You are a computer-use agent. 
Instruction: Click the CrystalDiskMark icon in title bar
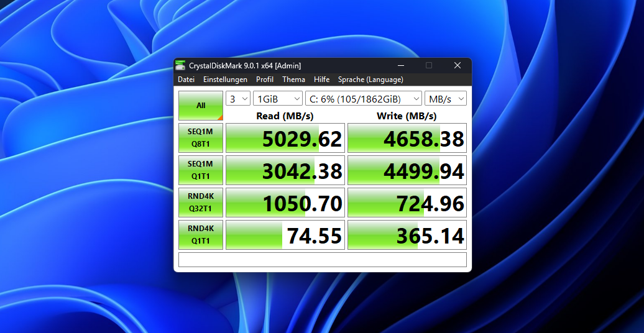point(180,65)
